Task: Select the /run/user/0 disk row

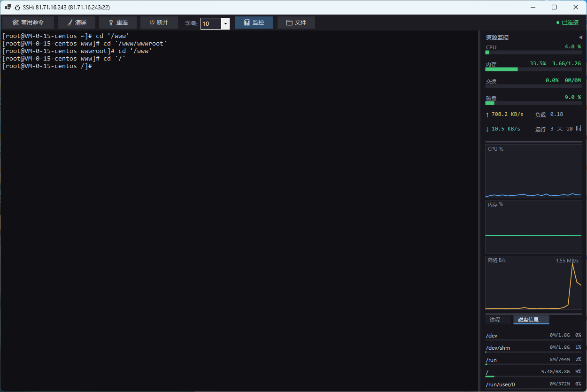Action: tap(533, 385)
